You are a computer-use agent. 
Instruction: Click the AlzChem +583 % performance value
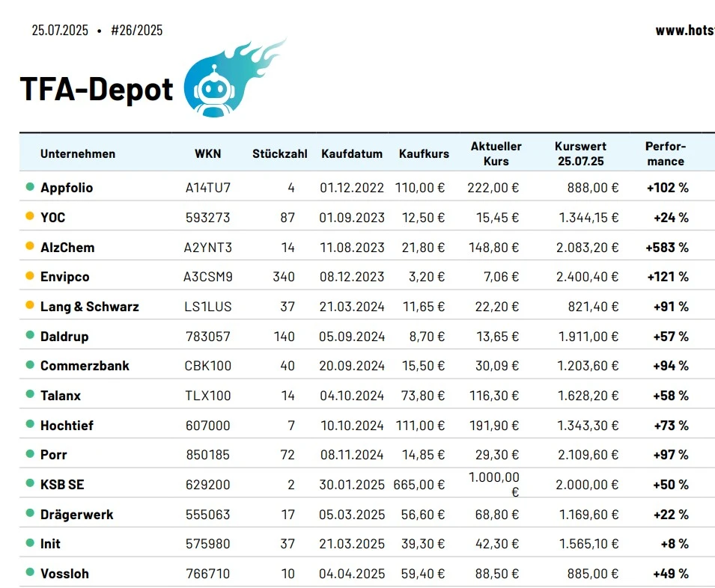coord(668,247)
